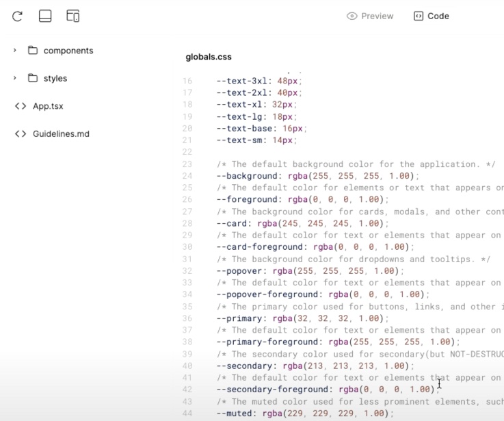Expand the components folder chevron
The width and height of the screenshot is (504, 421).
(15, 51)
